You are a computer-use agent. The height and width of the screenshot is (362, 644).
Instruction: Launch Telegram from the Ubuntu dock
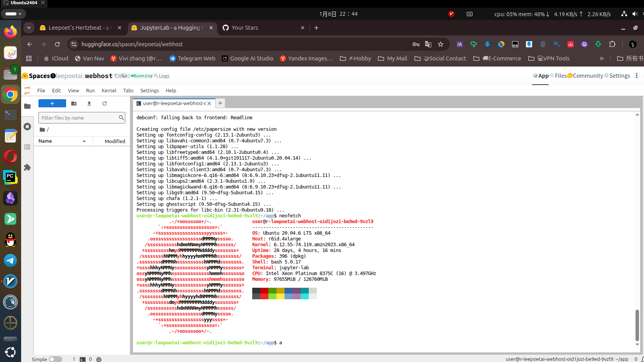click(x=10, y=260)
